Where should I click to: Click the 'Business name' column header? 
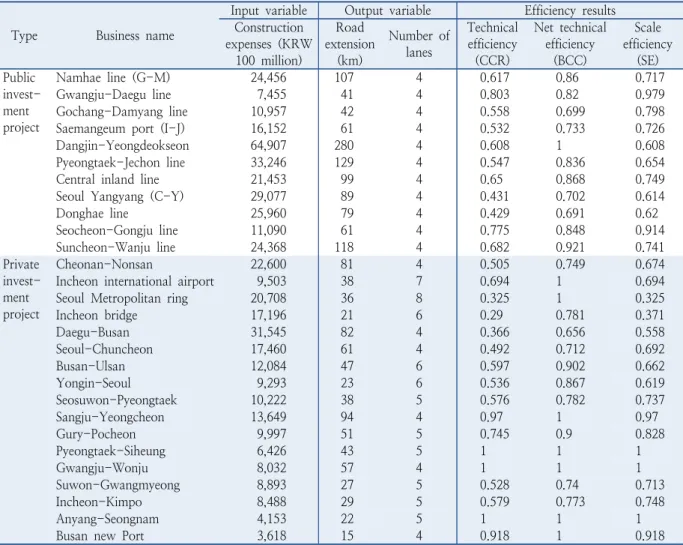[135, 36]
